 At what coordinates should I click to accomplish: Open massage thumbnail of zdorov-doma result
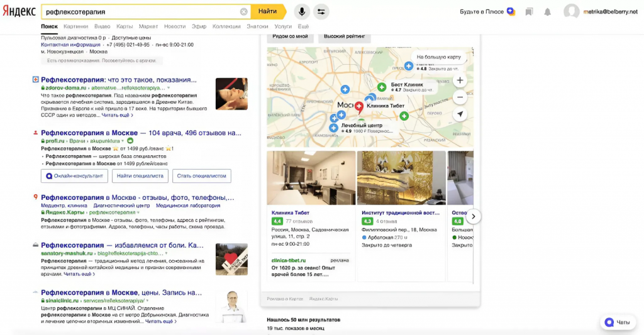(x=231, y=94)
